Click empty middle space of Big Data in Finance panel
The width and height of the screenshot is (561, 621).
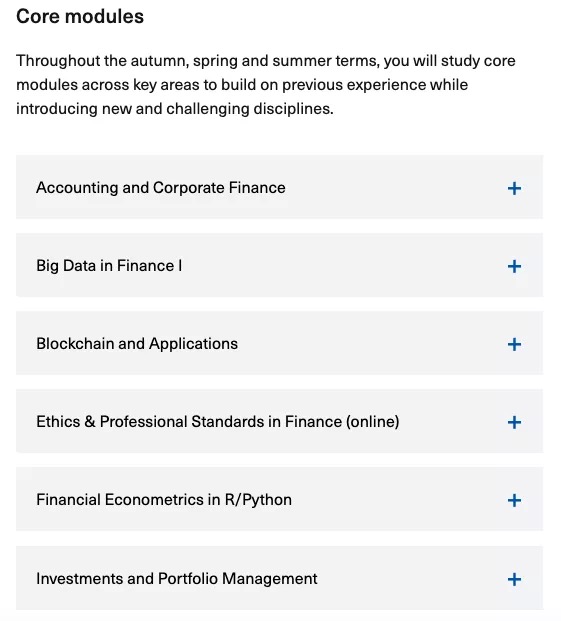coord(344,265)
